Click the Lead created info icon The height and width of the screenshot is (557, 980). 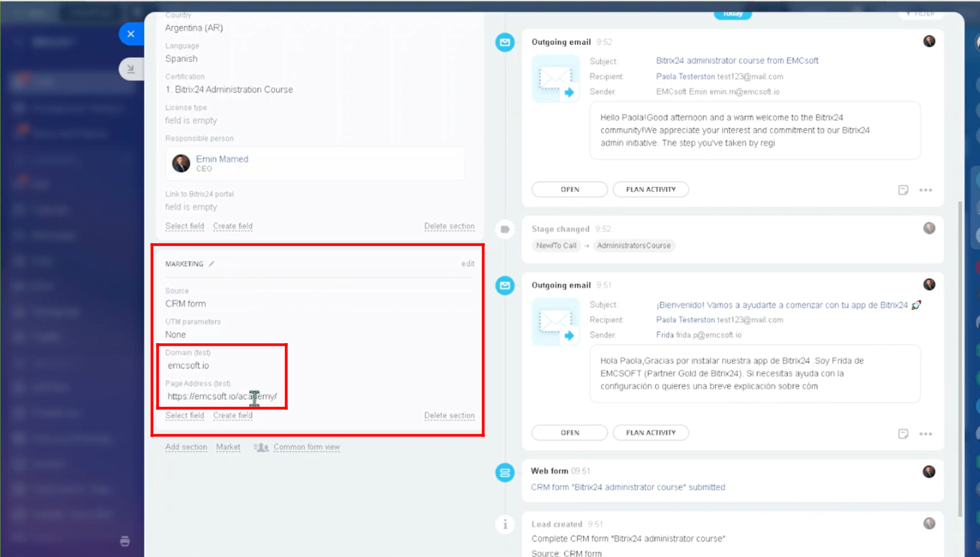coord(505,524)
